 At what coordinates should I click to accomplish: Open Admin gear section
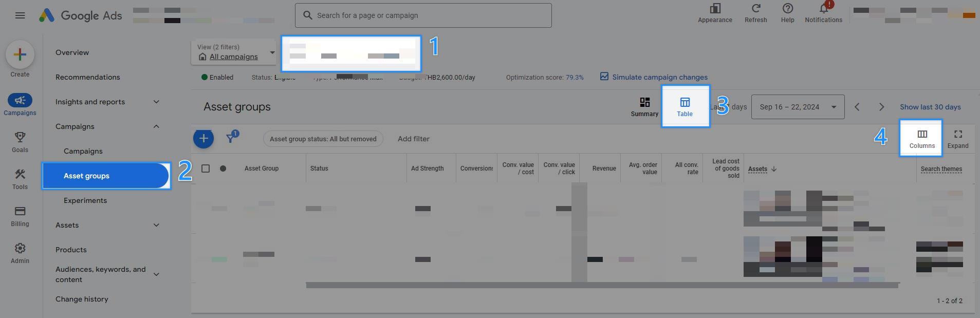coord(20,253)
